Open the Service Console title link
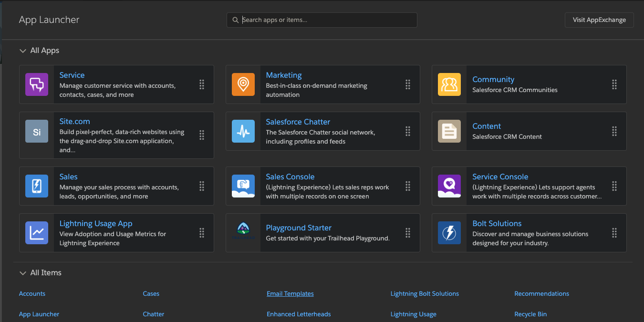Image resolution: width=644 pixels, height=322 pixels. pos(500,177)
